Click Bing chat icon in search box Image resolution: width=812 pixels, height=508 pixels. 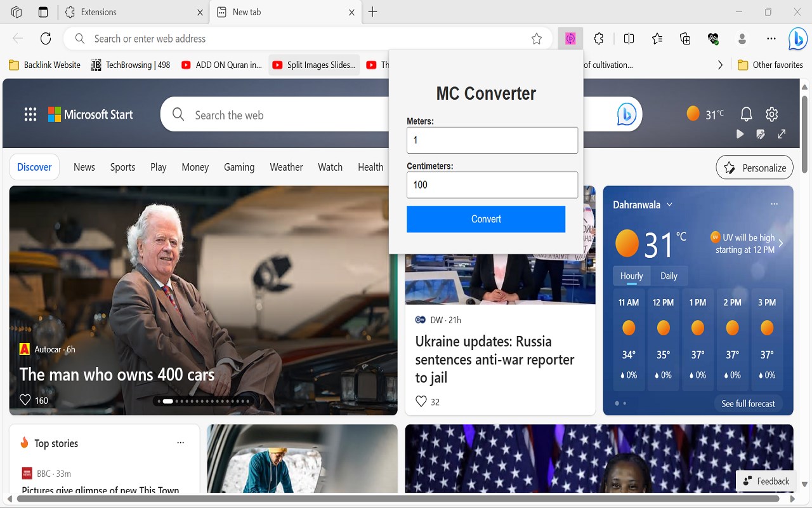627,114
